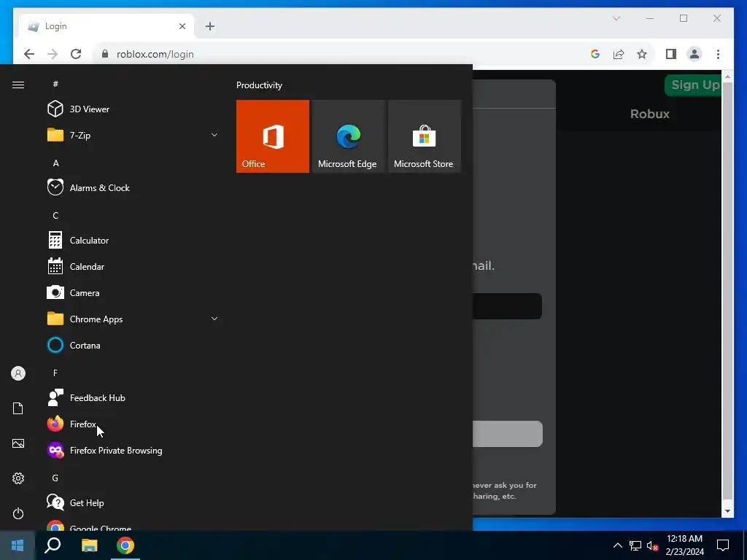Open taskbar Search

pyautogui.click(x=53, y=545)
